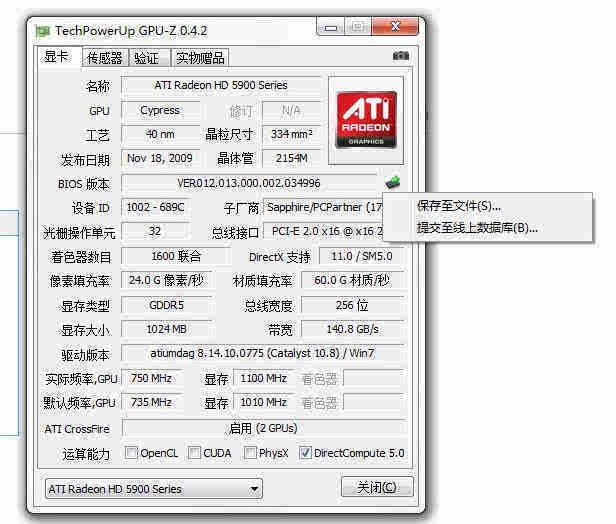Click the 名称 field showing ATI Radeon HD 5900 Series
Image resolution: width=616 pixels, height=524 pixels.
tap(220, 85)
